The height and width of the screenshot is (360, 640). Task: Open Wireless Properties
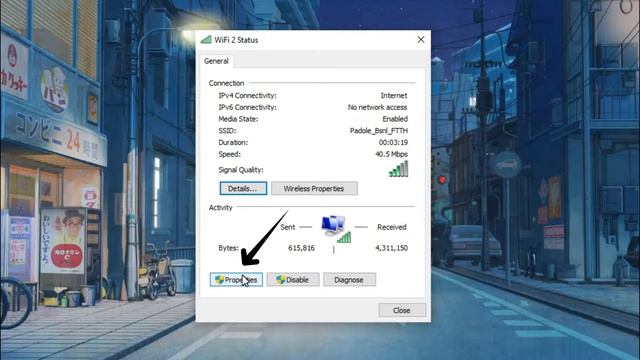click(x=314, y=189)
